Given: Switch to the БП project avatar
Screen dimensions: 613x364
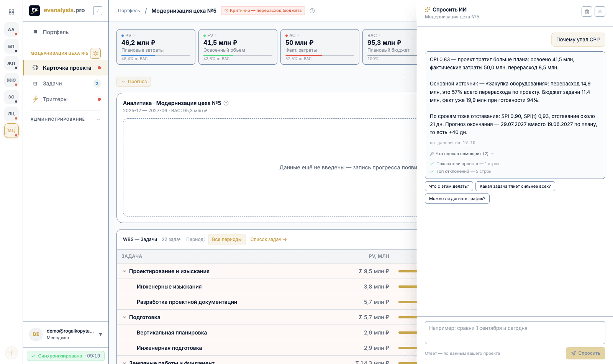Looking at the screenshot, I should [11, 46].
